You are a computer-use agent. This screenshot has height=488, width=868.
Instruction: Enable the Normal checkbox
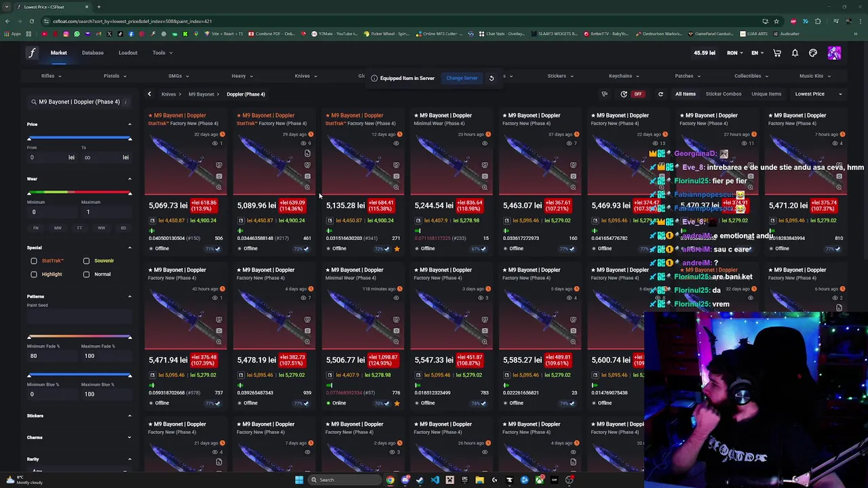[86, 274]
